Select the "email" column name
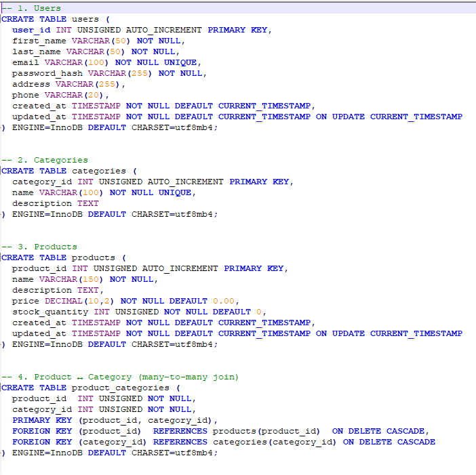476x475 pixels. tap(26, 62)
